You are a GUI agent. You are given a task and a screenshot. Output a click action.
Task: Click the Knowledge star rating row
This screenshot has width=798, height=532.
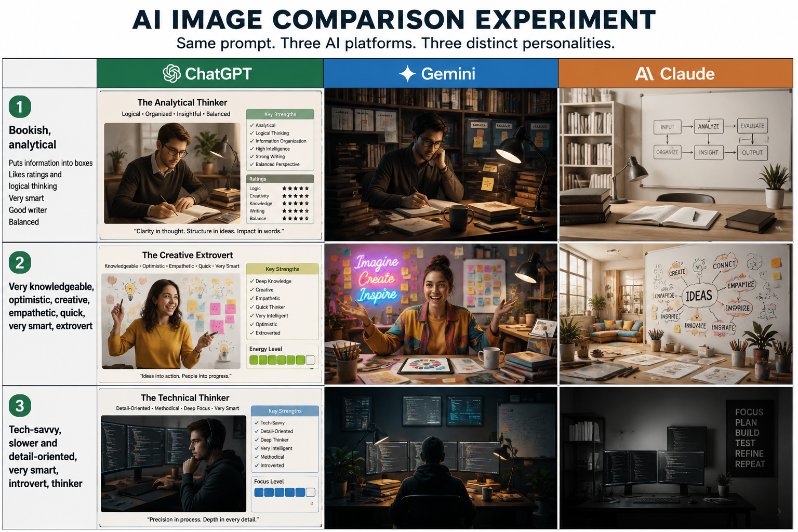(280, 204)
